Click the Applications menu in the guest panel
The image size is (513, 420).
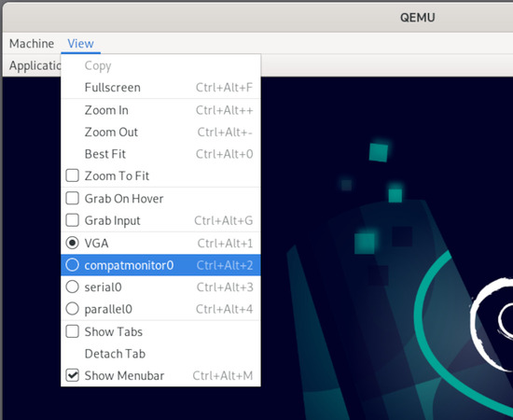(x=35, y=65)
